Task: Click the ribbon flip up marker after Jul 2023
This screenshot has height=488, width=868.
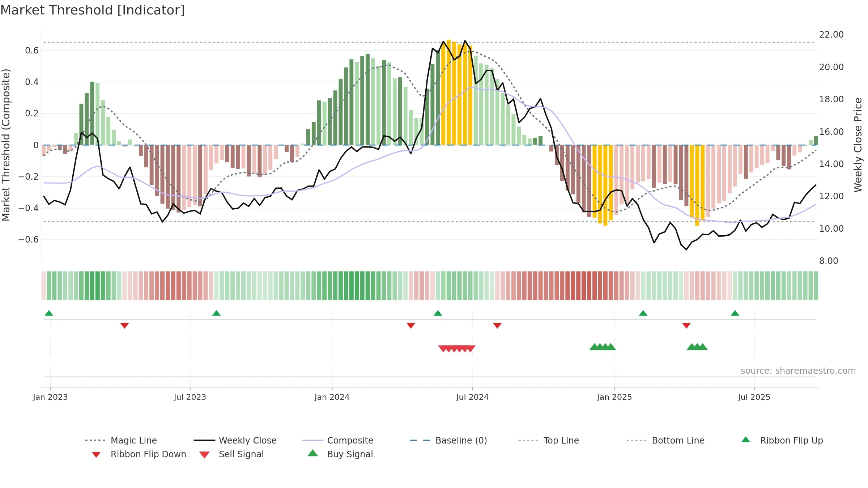Action: pos(216,313)
